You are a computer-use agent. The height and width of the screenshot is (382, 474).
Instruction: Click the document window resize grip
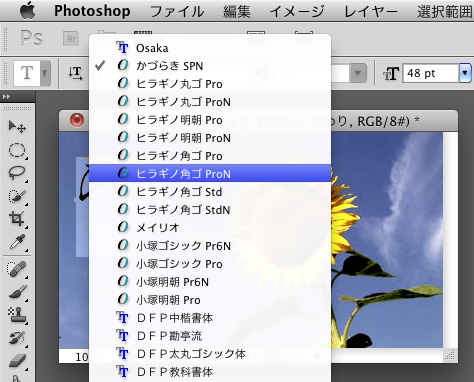450,355
